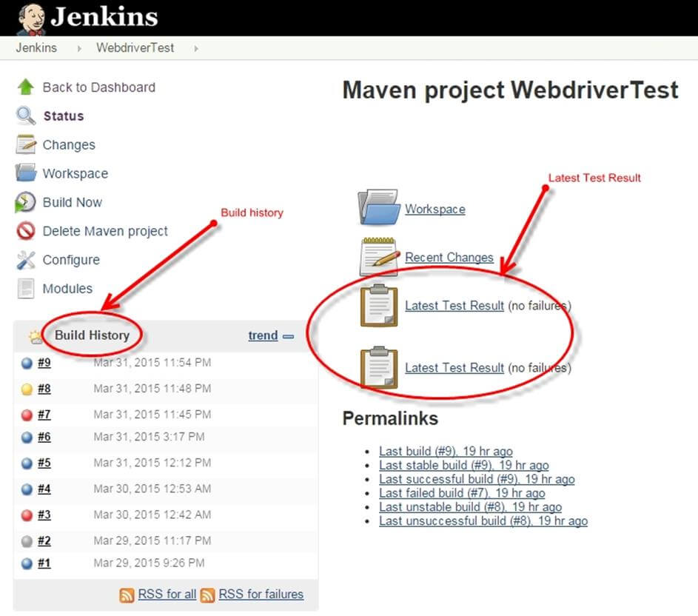
Task: Click the Status magnifying glass icon
Action: 26,115
